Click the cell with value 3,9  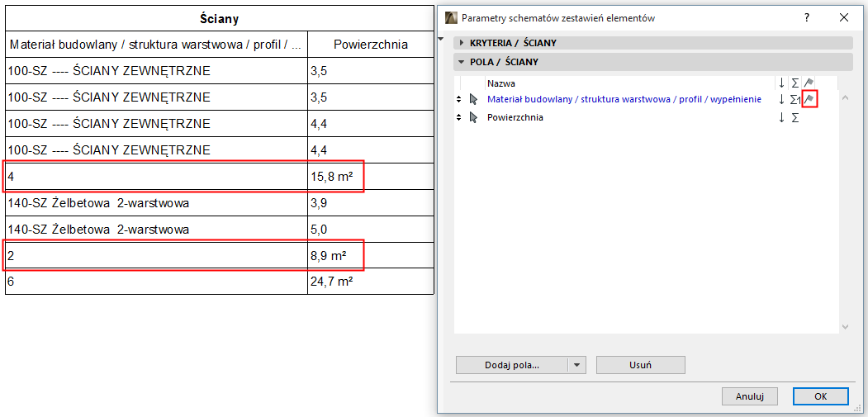coord(371,202)
